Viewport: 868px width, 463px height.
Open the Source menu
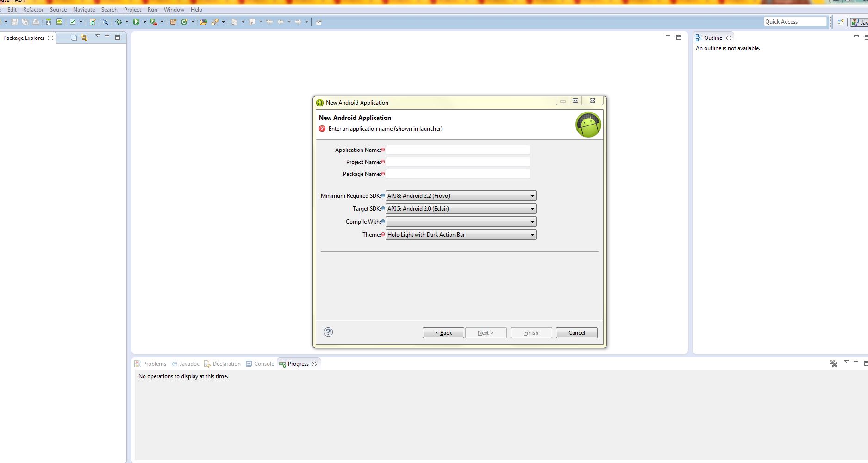[58, 9]
